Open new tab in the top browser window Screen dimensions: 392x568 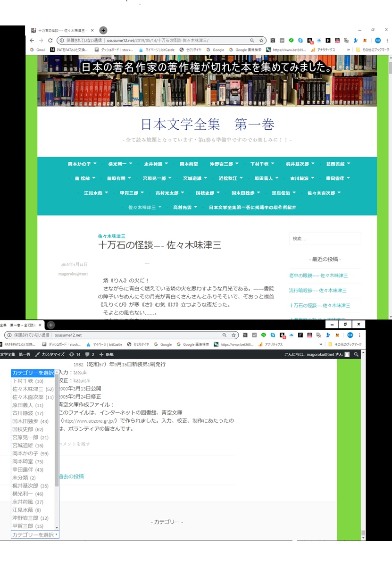103,30
